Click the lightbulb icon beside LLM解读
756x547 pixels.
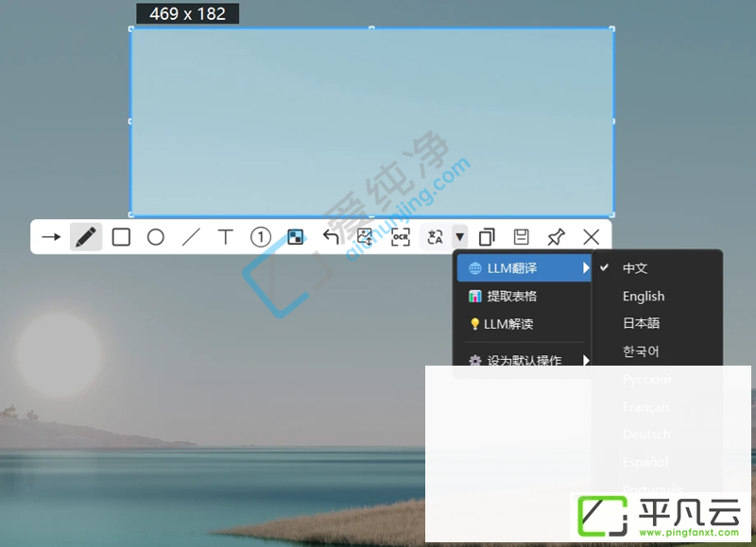[474, 324]
